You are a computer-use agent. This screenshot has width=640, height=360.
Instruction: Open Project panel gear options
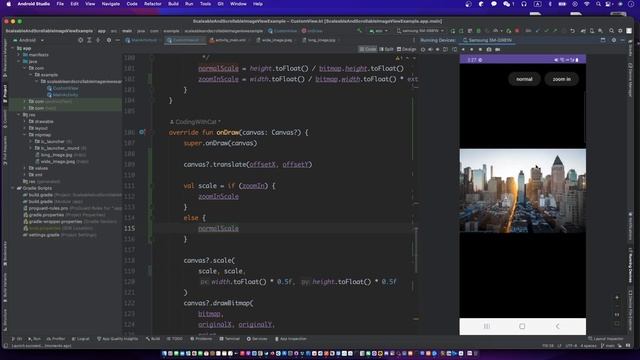(109, 40)
